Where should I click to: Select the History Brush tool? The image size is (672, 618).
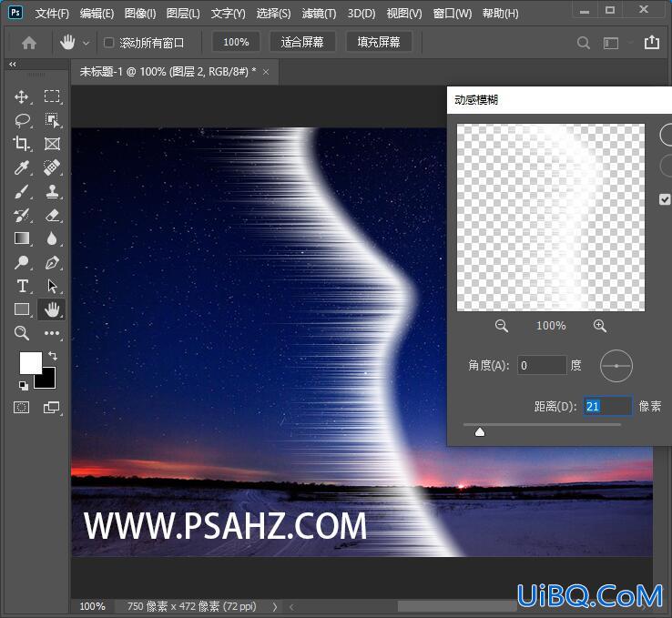pos(22,215)
